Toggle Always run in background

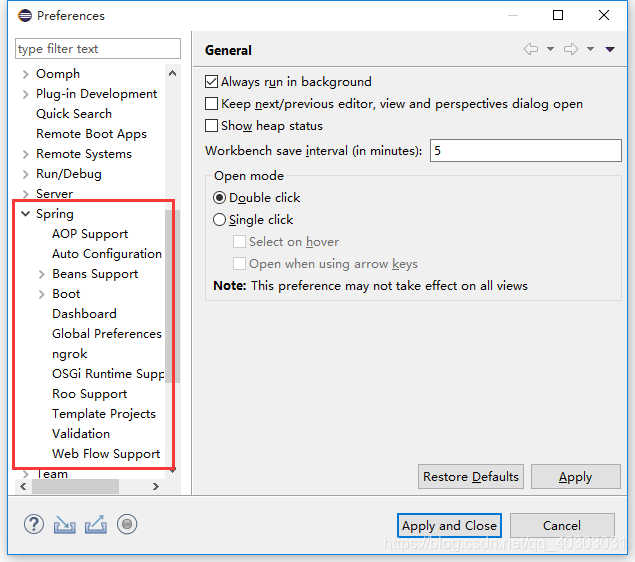tap(211, 81)
